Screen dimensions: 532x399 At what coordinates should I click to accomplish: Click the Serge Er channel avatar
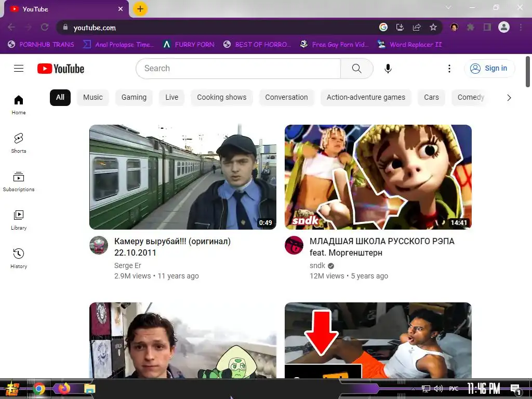point(99,245)
